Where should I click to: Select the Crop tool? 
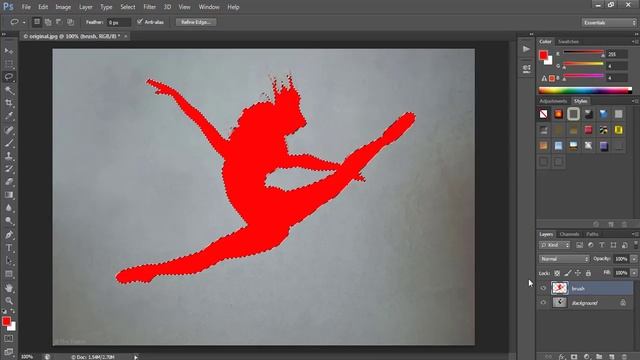(x=9, y=103)
